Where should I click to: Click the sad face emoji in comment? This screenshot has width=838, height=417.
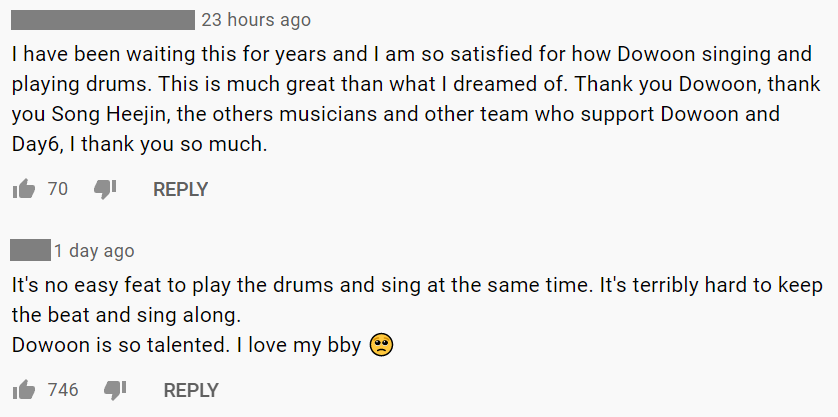coord(382,345)
